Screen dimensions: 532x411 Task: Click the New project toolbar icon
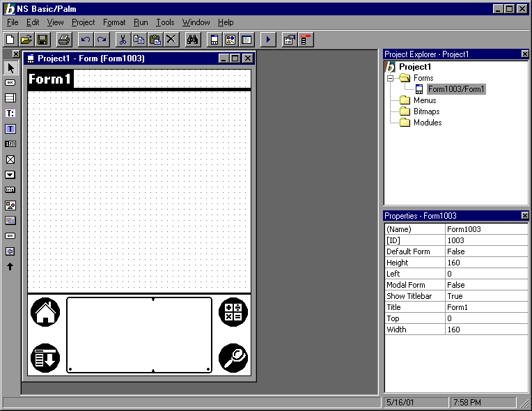coord(10,40)
